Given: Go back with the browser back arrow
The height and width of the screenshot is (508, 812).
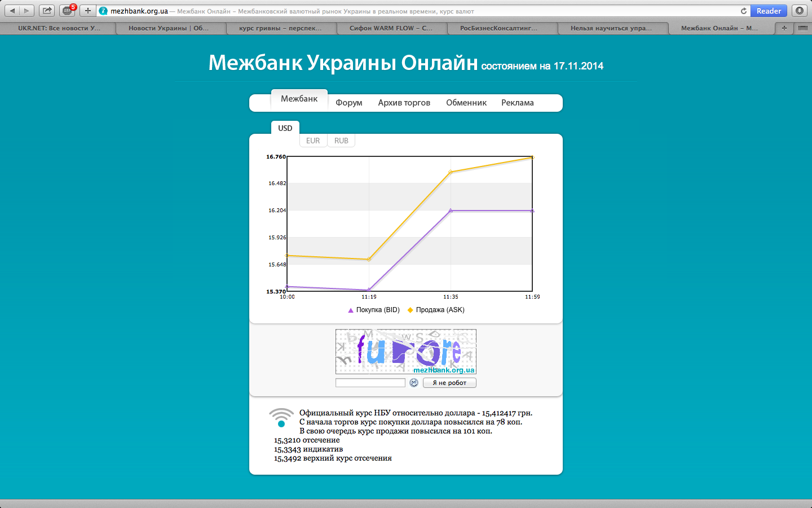Looking at the screenshot, I should 12,11.
